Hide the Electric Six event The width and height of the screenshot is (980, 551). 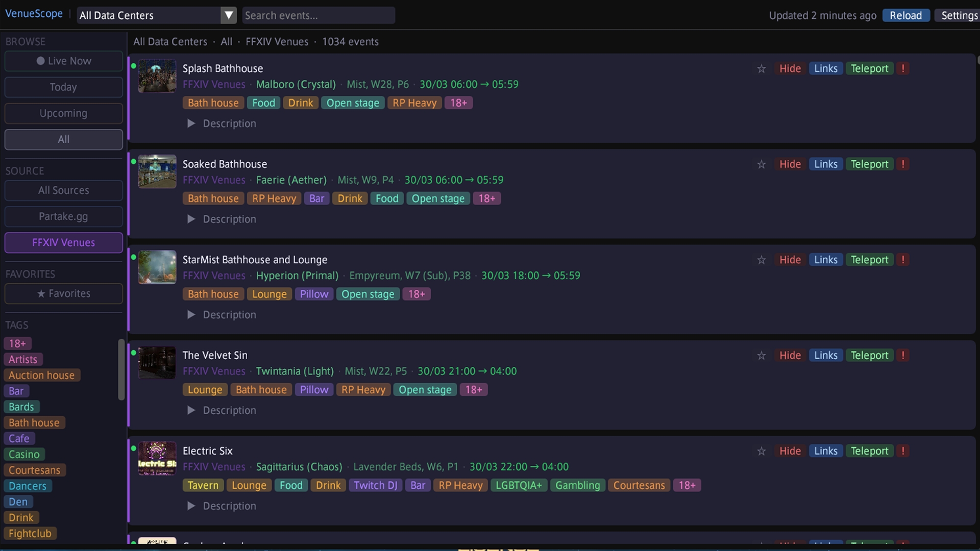(x=790, y=451)
